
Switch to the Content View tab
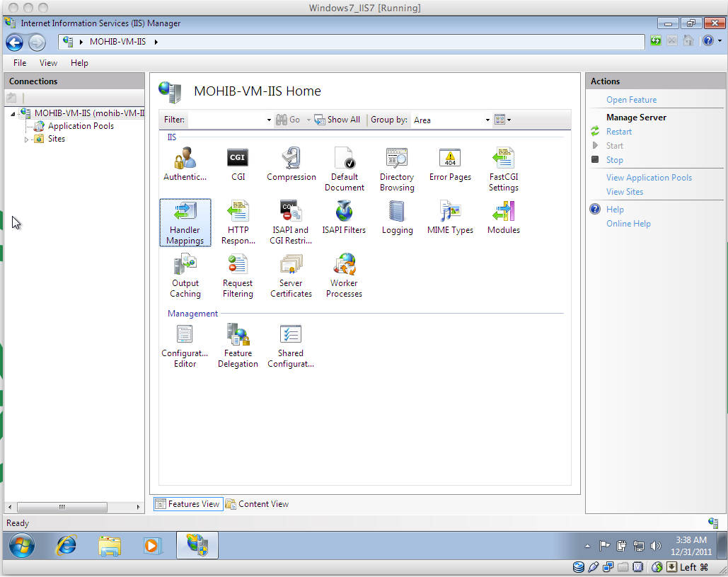(x=257, y=504)
